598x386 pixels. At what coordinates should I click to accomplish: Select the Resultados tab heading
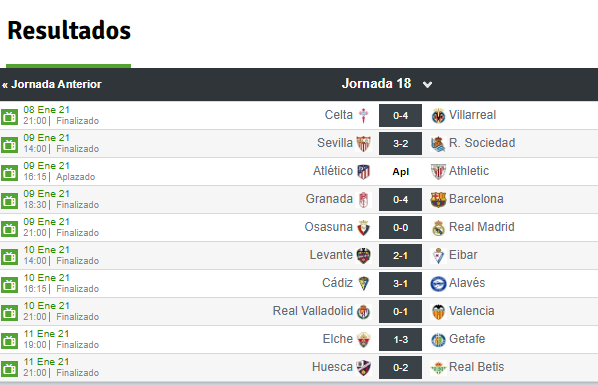tap(69, 31)
